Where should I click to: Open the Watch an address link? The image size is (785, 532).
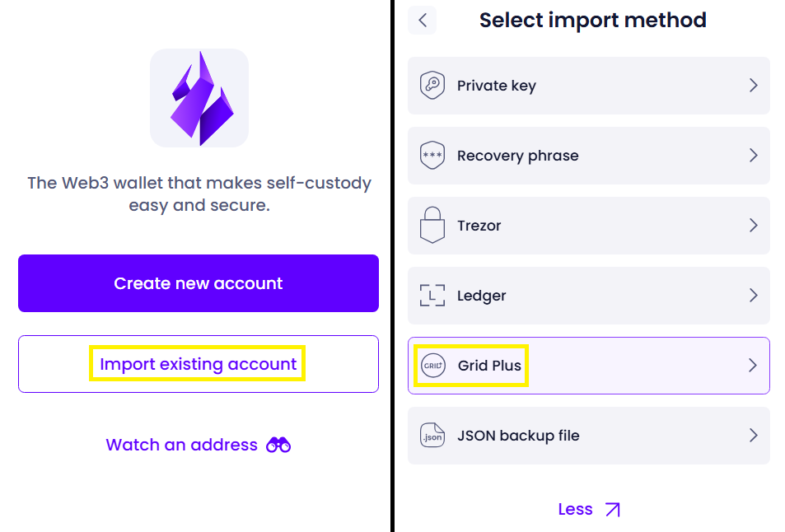[182, 446]
